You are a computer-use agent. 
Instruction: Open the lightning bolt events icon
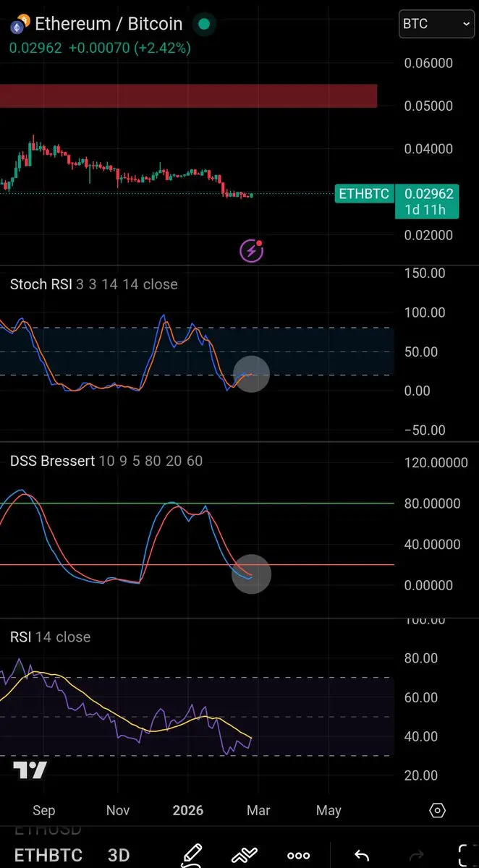pyautogui.click(x=252, y=250)
